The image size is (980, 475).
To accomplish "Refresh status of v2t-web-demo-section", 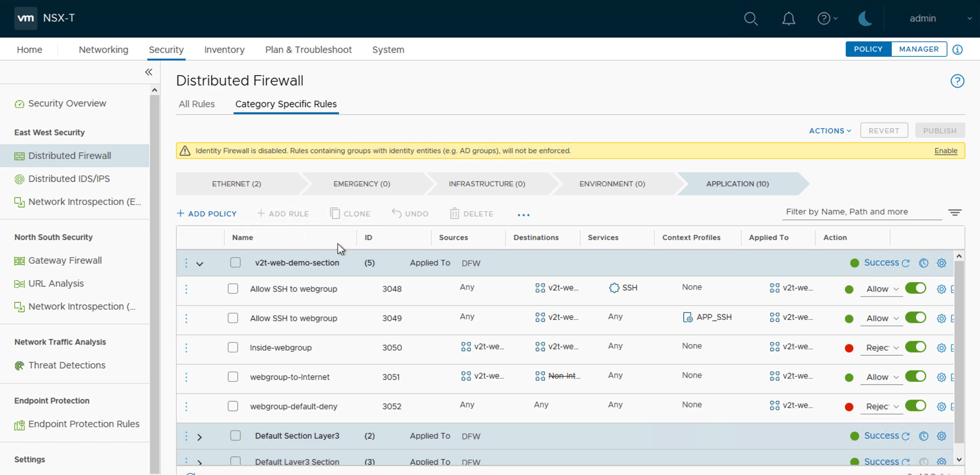I will (906, 263).
